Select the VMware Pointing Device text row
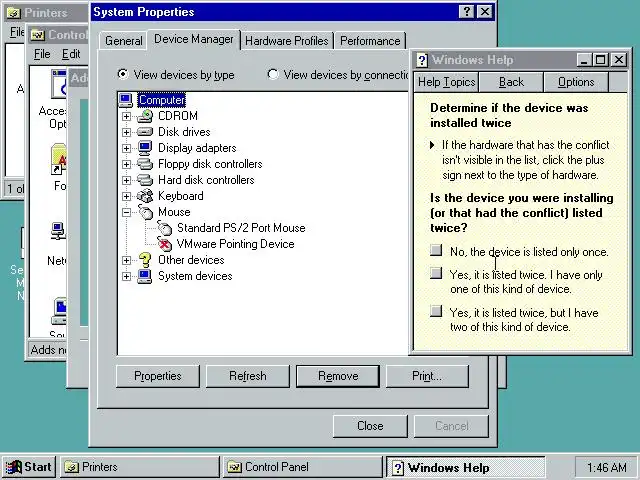This screenshot has height=480, width=640. tap(235, 244)
